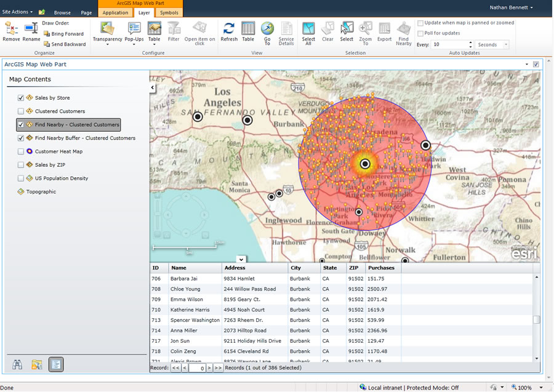The width and height of the screenshot is (554, 392).
Task: Expand the Nathan Bennett user menu
Action: click(x=511, y=7)
